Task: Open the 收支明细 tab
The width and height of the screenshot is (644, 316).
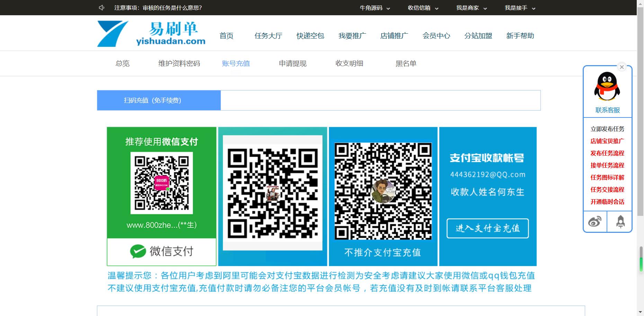Action: click(x=349, y=63)
